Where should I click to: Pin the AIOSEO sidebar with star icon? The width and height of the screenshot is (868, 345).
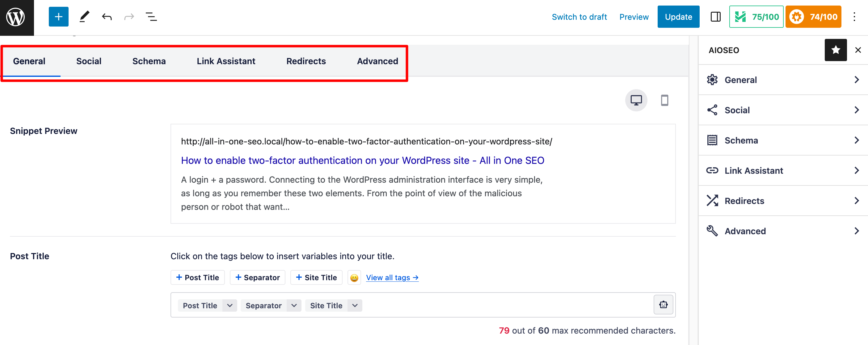pyautogui.click(x=836, y=50)
